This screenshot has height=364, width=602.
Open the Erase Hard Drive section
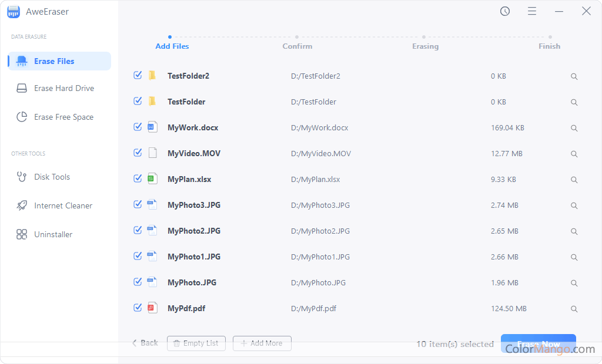tap(63, 88)
